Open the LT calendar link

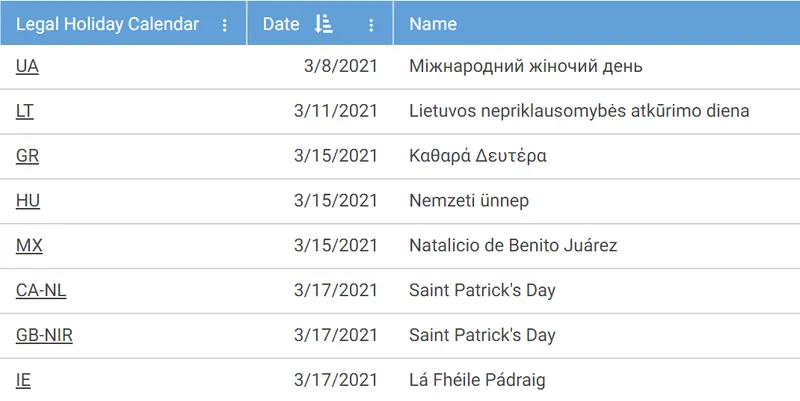click(25, 111)
